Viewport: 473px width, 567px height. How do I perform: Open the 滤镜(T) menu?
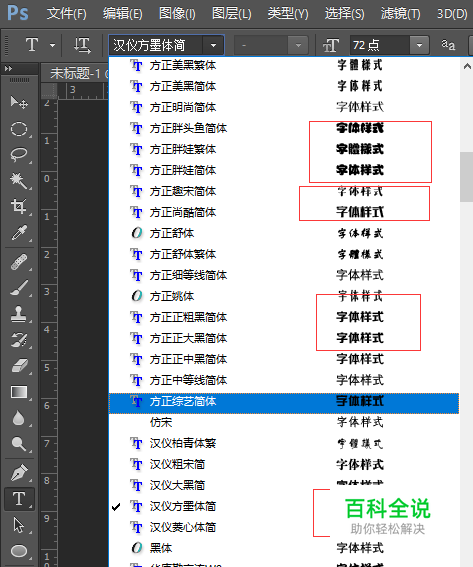pos(400,14)
